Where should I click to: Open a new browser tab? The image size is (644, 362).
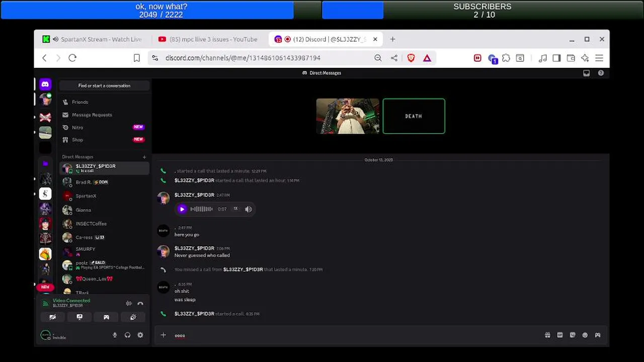click(x=392, y=39)
